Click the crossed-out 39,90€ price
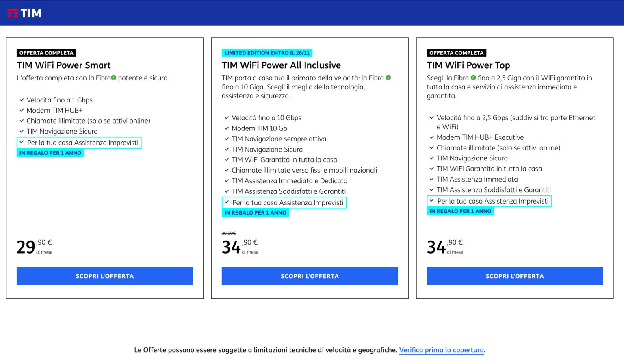The image size is (624, 364). click(229, 233)
